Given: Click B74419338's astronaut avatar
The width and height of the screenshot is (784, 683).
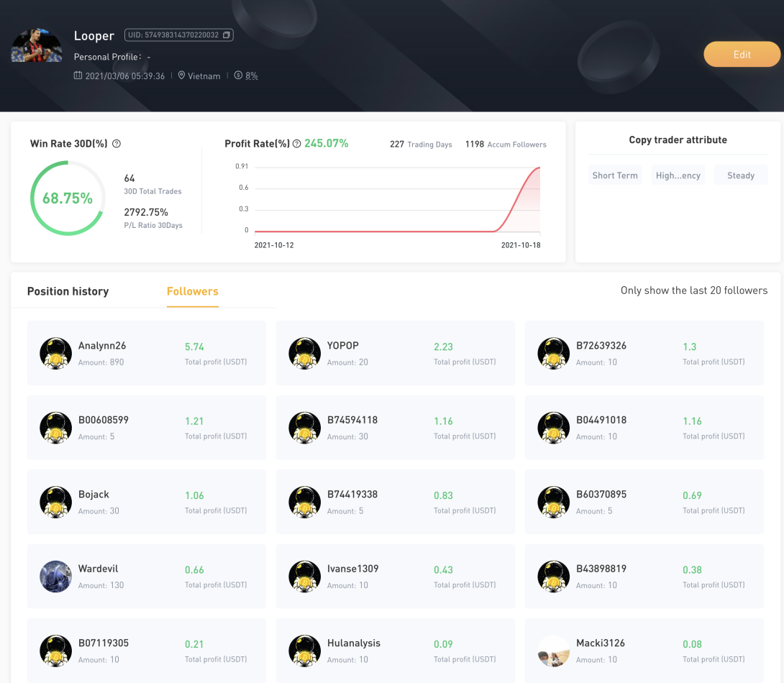Looking at the screenshot, I should coord(304,502).
